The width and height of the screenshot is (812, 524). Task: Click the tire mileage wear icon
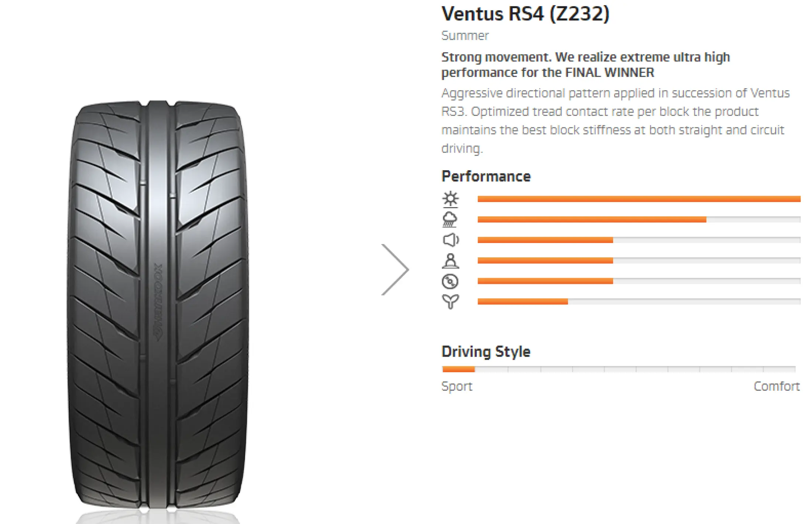[x=450, y=281]
